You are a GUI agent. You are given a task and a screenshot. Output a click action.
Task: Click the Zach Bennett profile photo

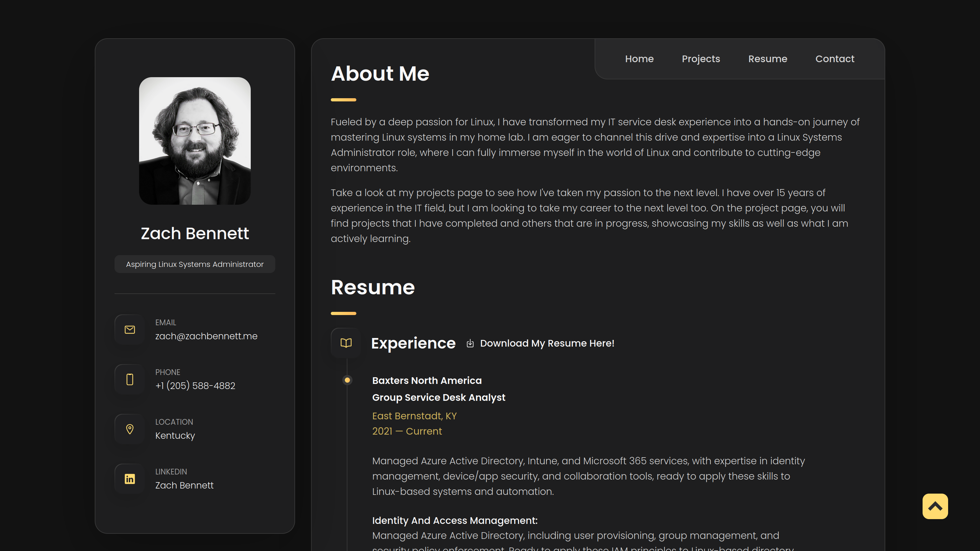(x=195, y=141)
